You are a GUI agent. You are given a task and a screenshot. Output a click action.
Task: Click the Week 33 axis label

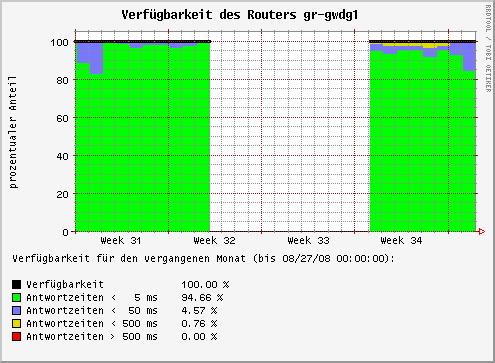(x=308, y=240)
